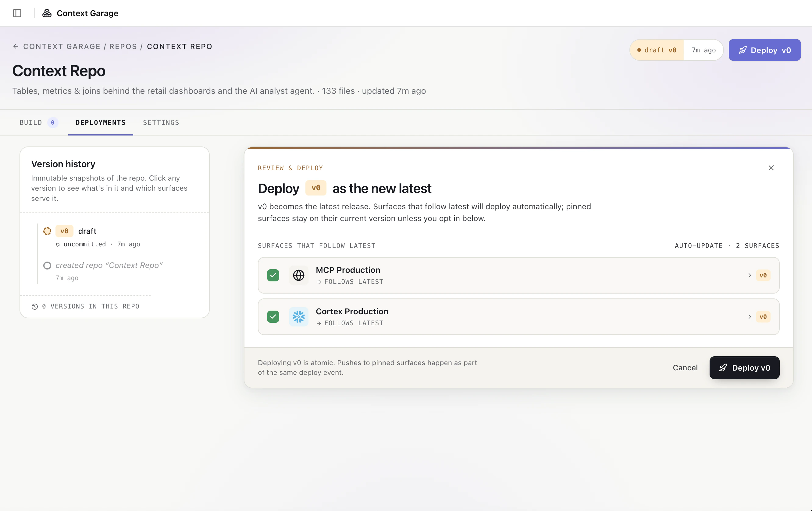
Task: Click the arrow icon before Cortex FOLLOWS LATEST
Action: coord(319,323)
